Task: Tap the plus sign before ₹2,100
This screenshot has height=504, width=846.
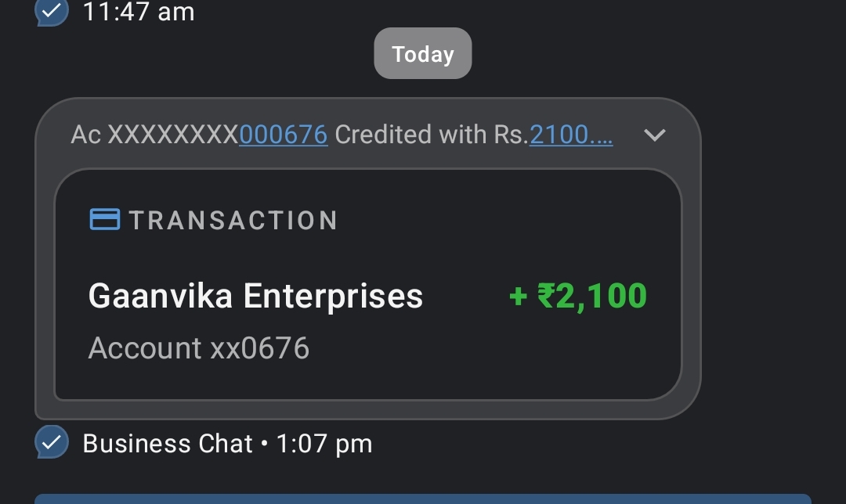Action: point(518,297)
